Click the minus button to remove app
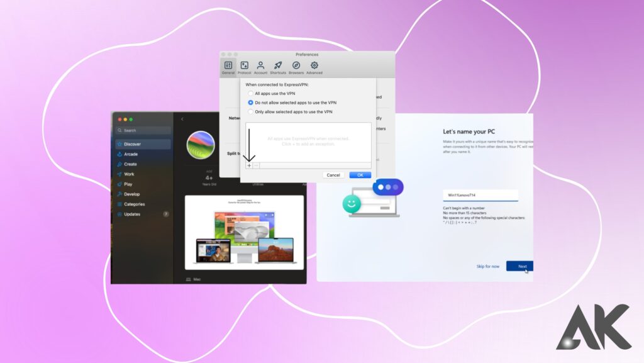The image size is (644, 363). point(257,165)
